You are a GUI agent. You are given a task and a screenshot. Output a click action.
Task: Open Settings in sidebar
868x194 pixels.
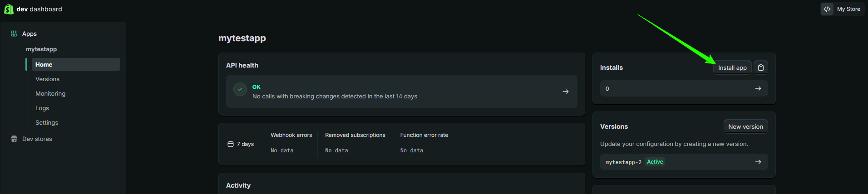click(47, 122)
